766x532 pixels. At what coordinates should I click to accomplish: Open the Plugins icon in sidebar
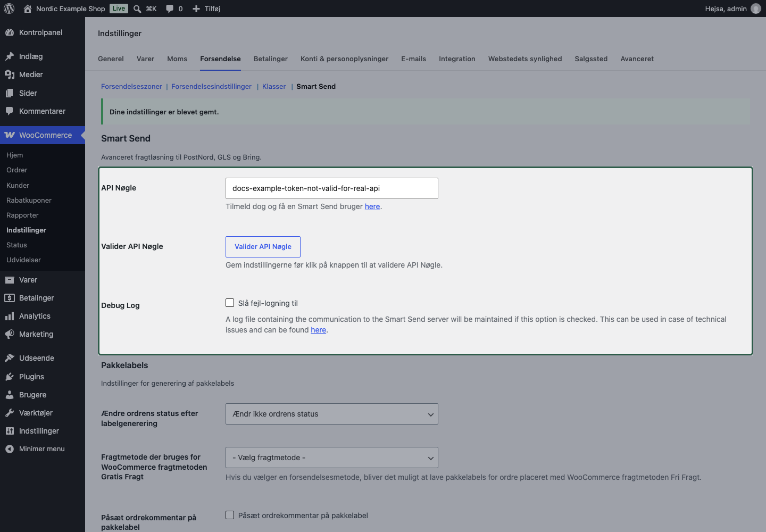[10, 377]
